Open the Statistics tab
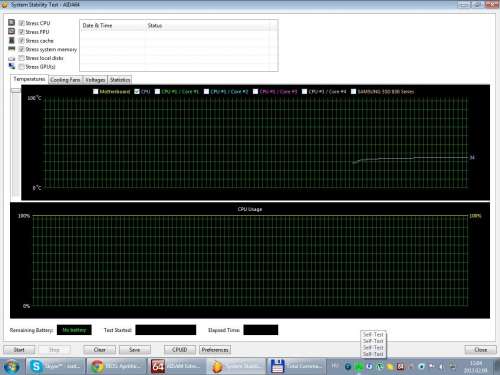Screen dimensions: 500x375 (x=120, y=80)
